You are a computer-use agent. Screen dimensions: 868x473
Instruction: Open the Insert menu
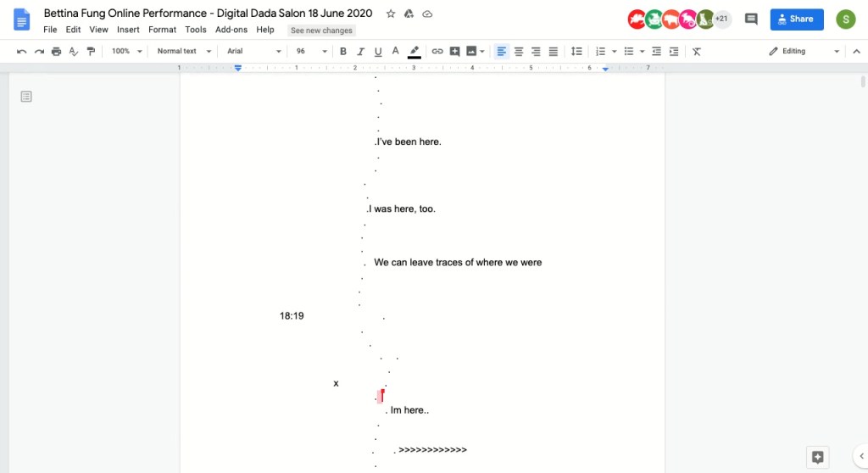coord(128,30)
